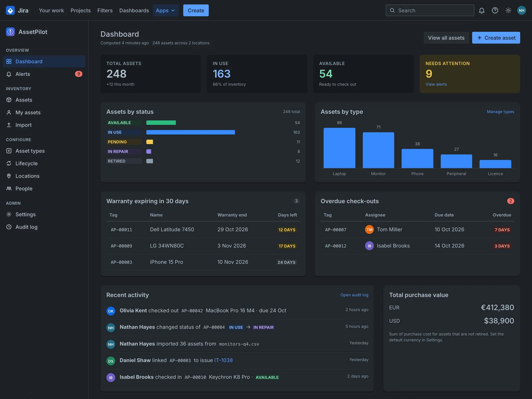
Task: Click the green Available status bar
Action: point(161,123)
